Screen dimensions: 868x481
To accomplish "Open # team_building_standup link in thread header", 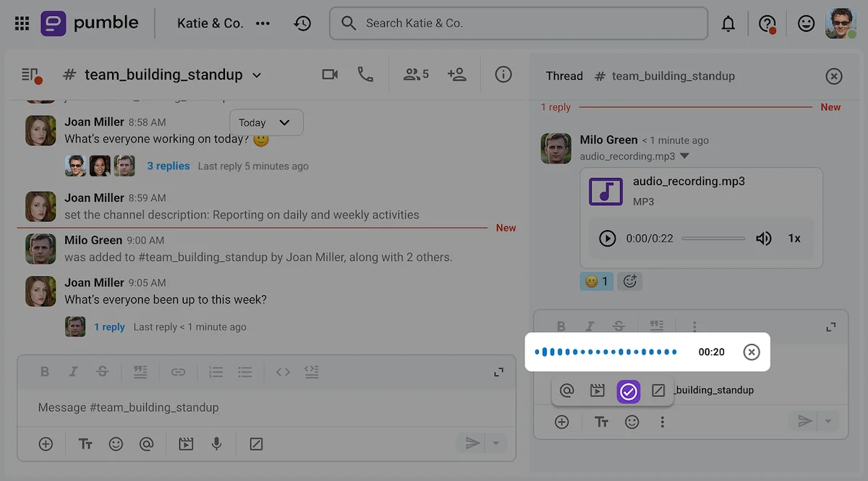I will (665, 75).
